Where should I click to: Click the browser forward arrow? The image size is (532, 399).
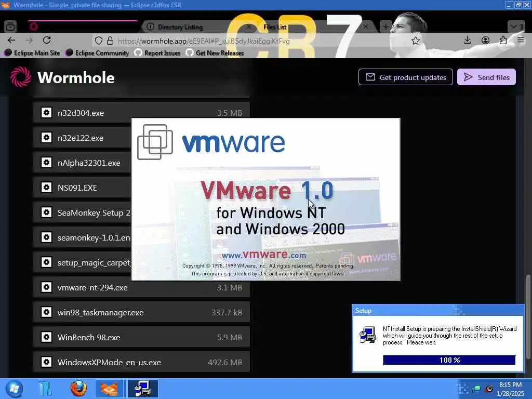[x=29, y=41]
